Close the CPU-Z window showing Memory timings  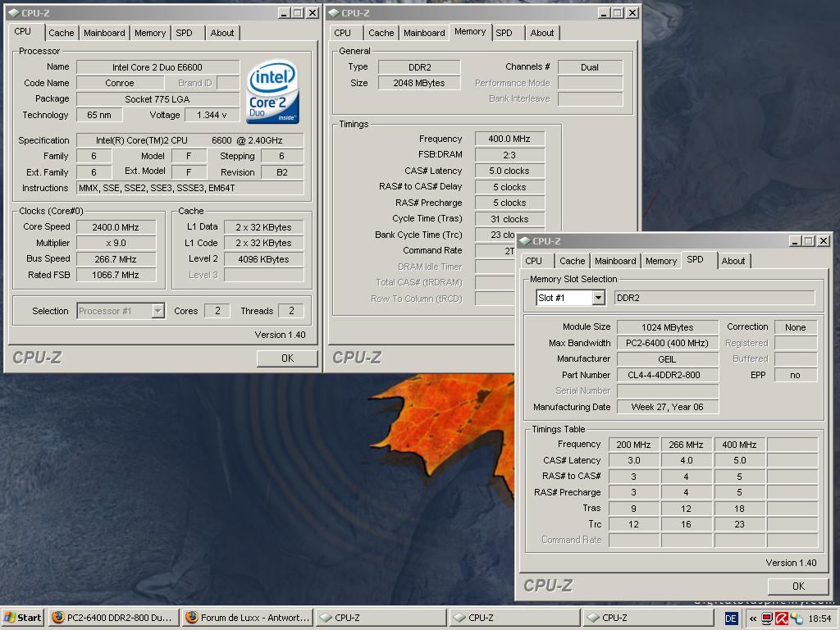pos(632,13)
